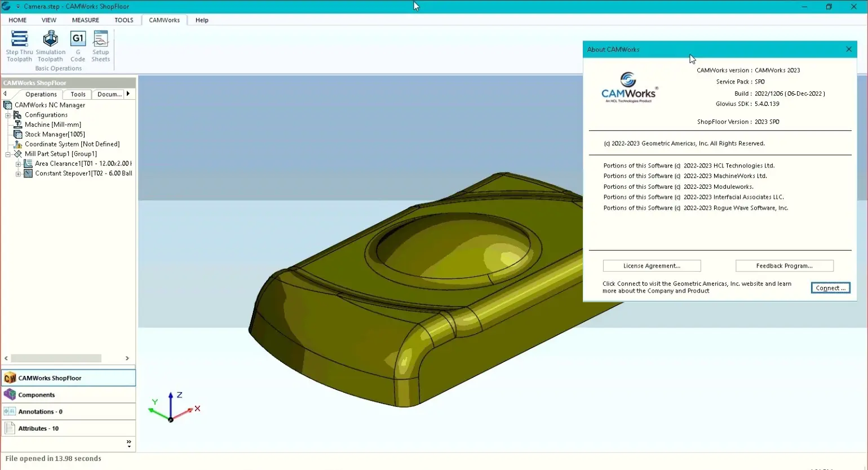The image size is (868, 470).
Task: Click the app icon in the title bar
Action: 6,6
